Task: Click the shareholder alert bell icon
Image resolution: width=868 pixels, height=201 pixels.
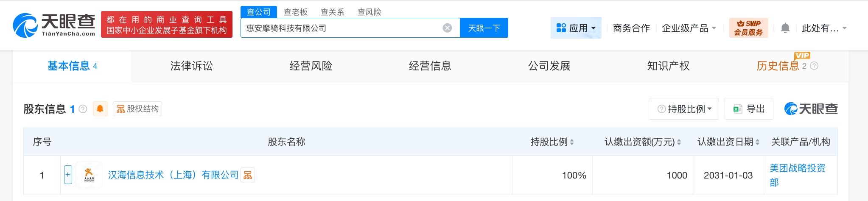Action: pos(100,109)
